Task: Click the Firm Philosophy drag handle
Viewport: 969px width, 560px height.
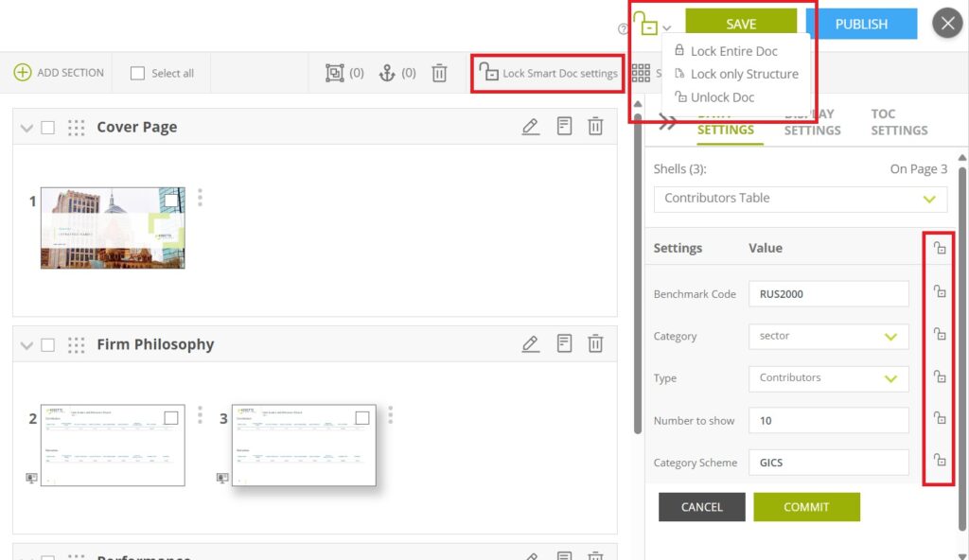Action: tap(76, 345)
